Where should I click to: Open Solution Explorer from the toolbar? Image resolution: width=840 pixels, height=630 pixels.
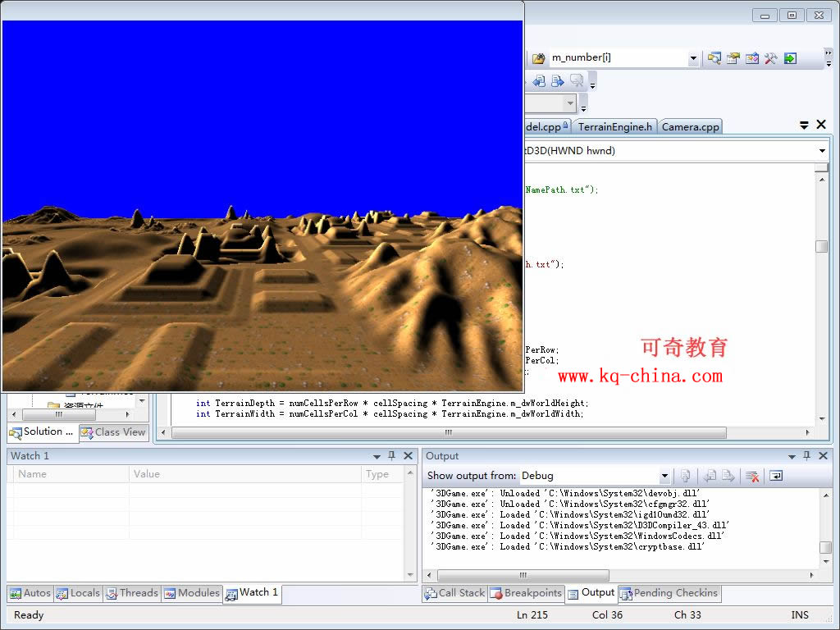click(x=714, y=58)
